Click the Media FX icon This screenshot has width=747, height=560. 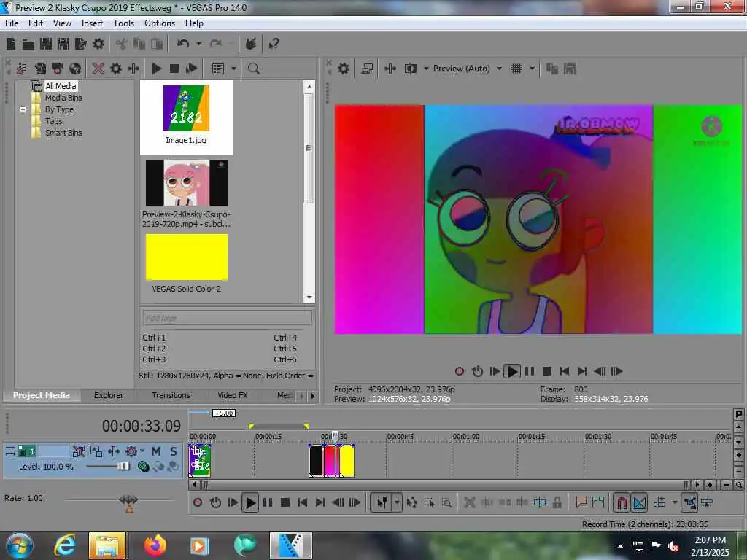click(133, 69)
